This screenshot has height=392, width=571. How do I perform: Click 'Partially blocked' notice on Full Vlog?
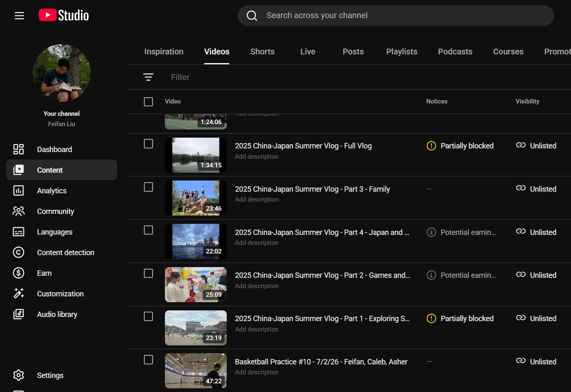467,146
